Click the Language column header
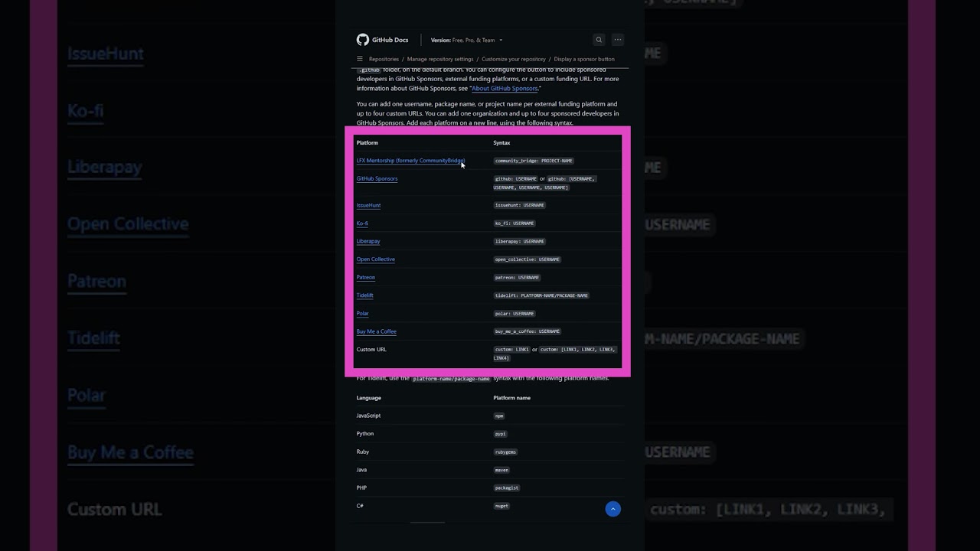 point(368,398)
